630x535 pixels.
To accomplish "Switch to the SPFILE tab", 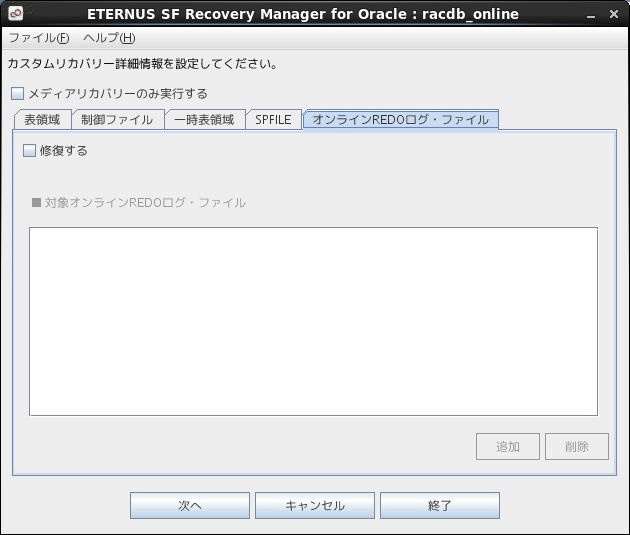I will 273,120.
